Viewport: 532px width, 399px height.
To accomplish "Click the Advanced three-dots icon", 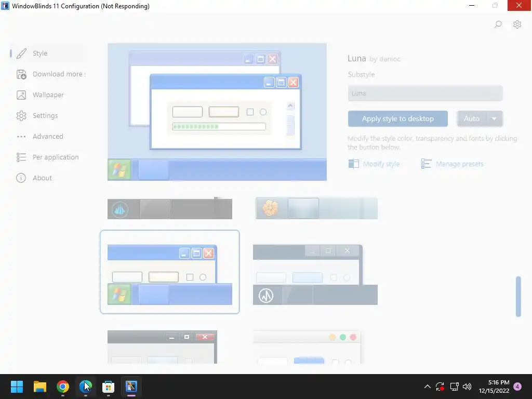I will [21, 137].
